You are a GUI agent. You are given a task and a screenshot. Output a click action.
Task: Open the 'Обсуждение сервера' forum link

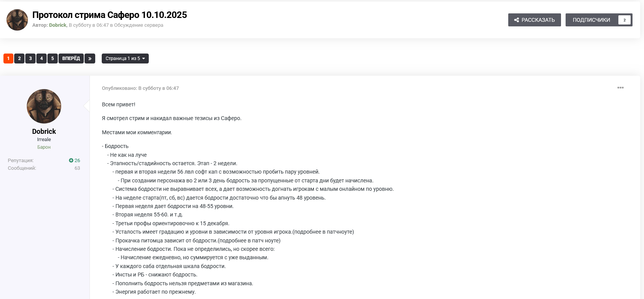[x=138, y=25]
